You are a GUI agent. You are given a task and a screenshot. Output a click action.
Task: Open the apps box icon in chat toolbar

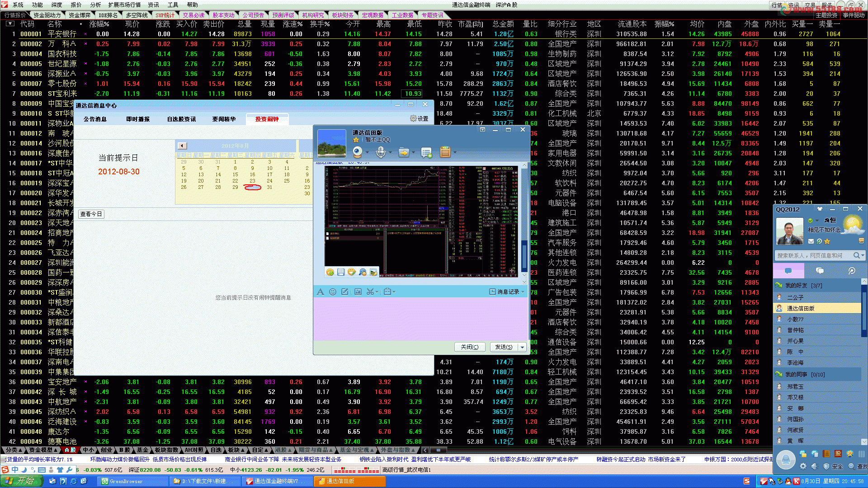445,152
